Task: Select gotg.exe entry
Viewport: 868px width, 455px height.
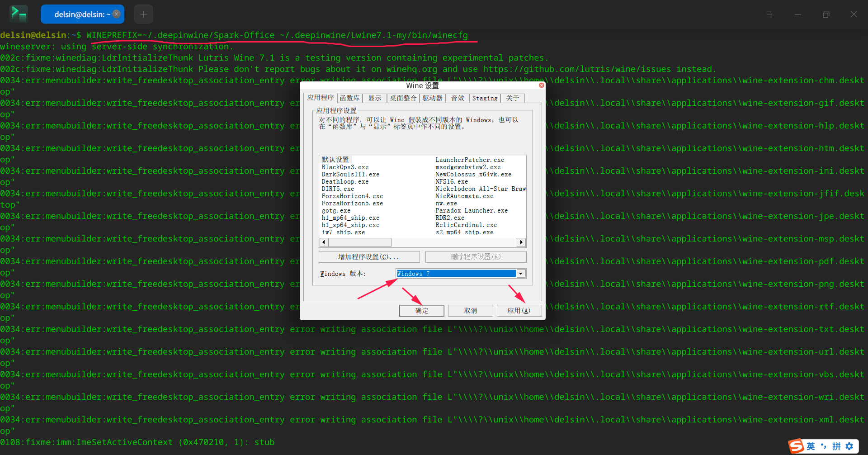Action: (x=336, y=210)
